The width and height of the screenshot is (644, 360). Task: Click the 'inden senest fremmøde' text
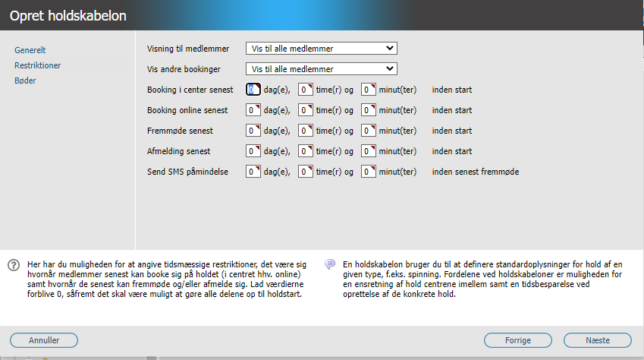click(475, 172)
